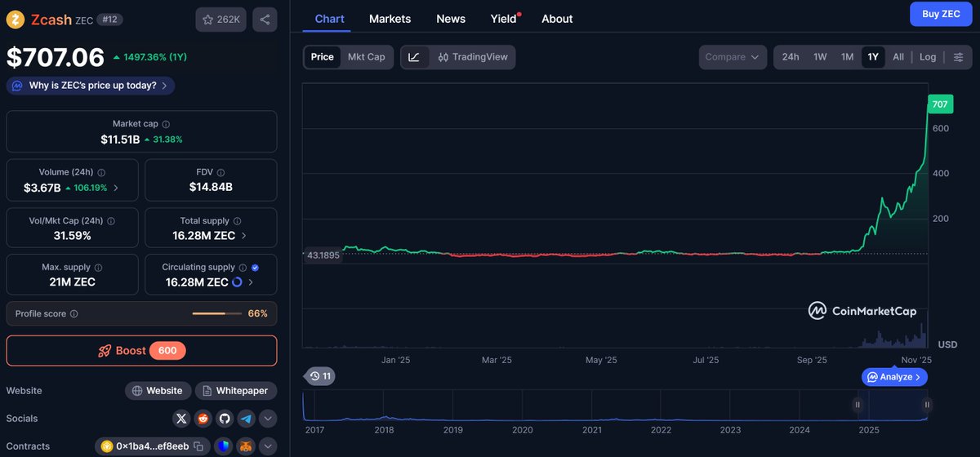Click the Zcash coin logo icon
The width and height of the screenshot is (980, 457).
pos(16,19)
